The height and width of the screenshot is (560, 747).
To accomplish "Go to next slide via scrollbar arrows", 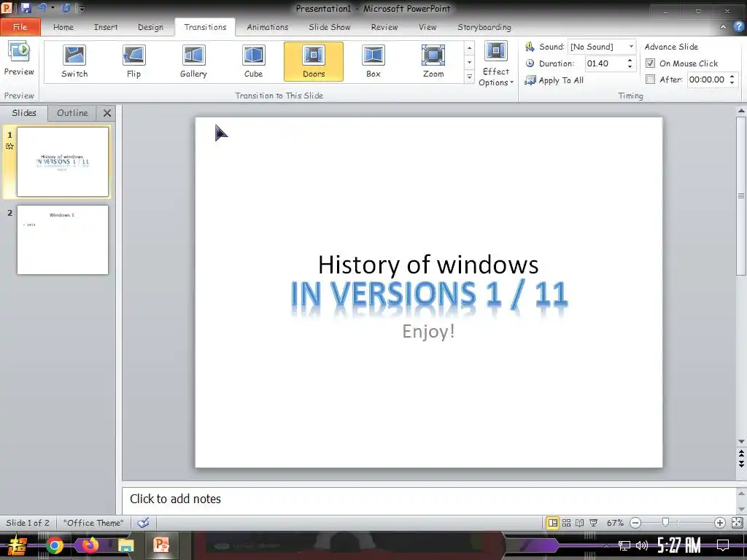I will click(x=741, y=463).
